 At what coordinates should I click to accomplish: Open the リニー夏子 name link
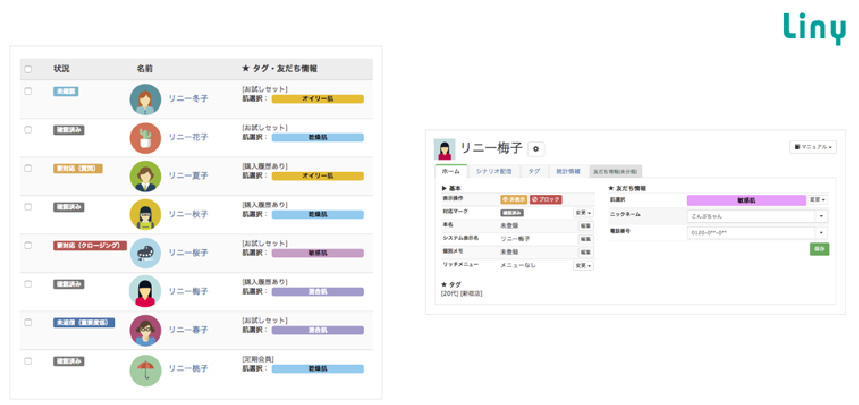click(x=188, y=176)
